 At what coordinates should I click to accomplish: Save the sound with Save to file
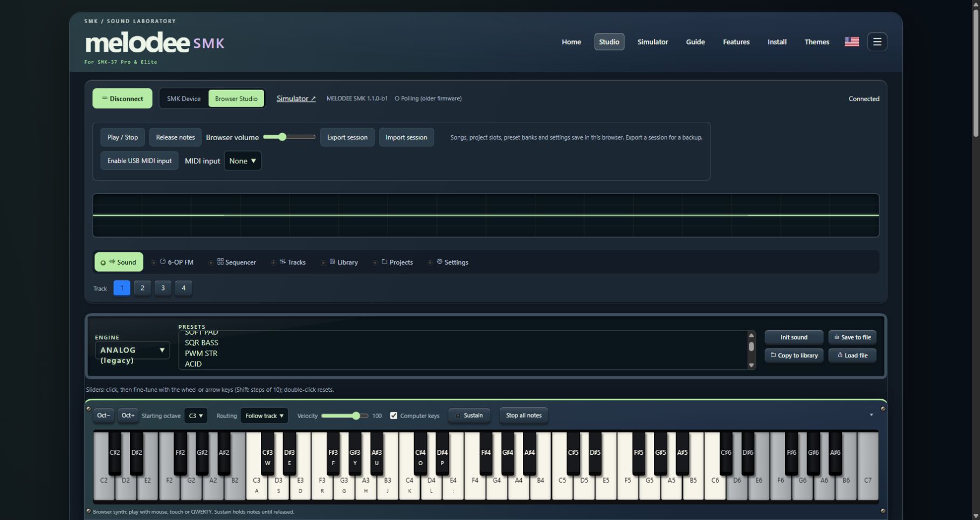852,337
